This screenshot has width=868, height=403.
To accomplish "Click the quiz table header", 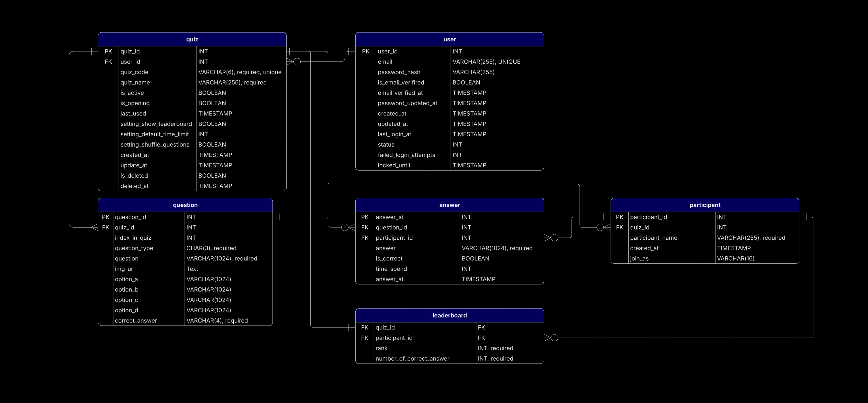I will coord(192,40).
